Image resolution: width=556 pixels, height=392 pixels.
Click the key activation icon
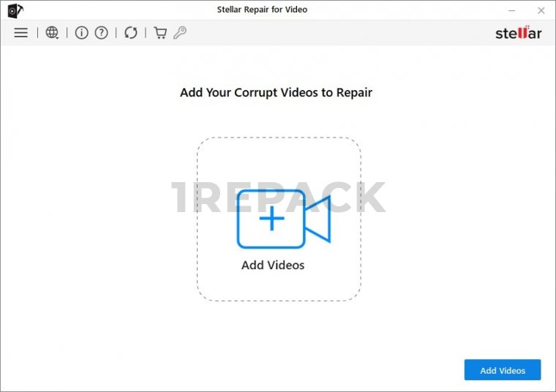pyautogui.click(x=179, y=33)
